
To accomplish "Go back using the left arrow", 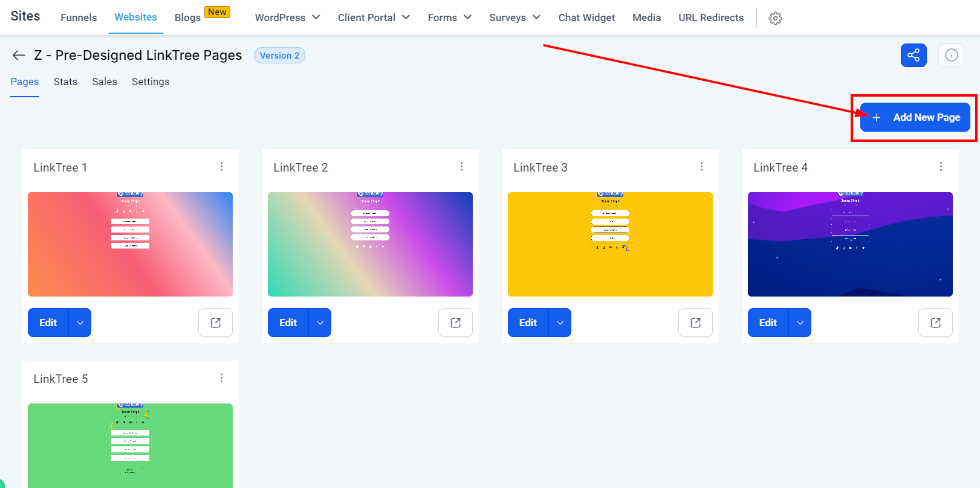I will click(19, 56).
